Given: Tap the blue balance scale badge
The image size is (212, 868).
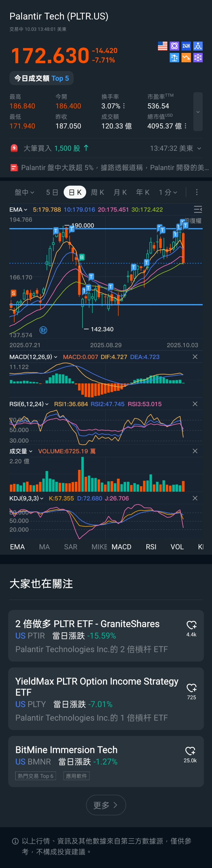Looking at the screenshot, I should (x=174, y=58).
